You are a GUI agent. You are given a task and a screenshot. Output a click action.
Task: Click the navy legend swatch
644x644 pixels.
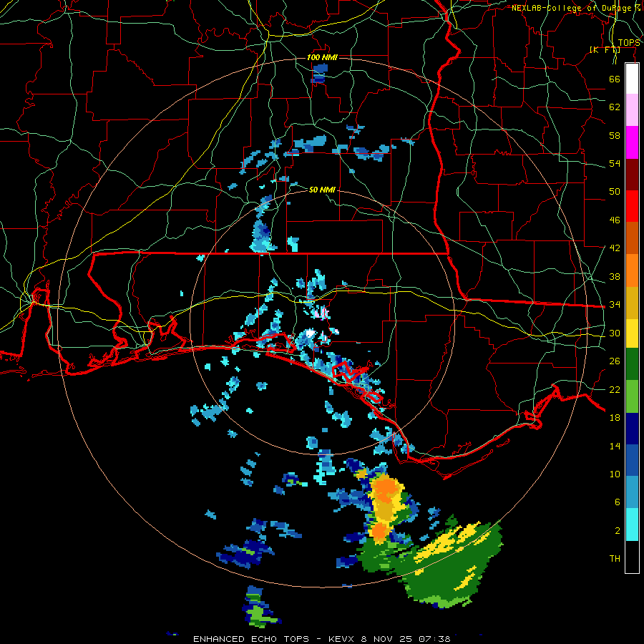pyautogui.click(x=632, y=429)
